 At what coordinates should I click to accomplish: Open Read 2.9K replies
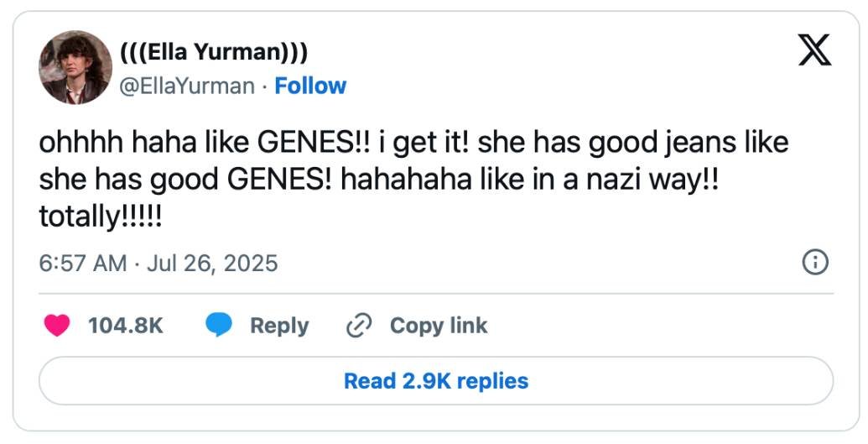tap(436, 381)
